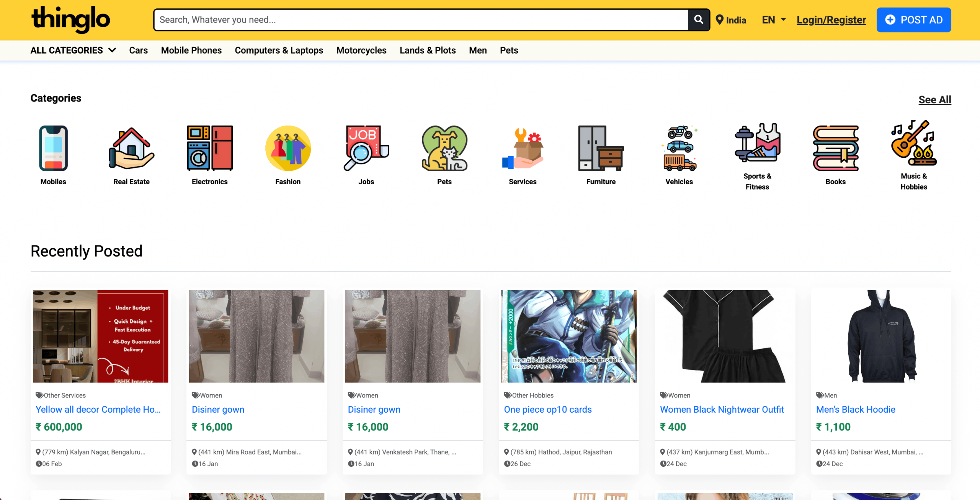Select the Vehicles category icon
This screenshot has width=980, height=500.
(679, 148)
